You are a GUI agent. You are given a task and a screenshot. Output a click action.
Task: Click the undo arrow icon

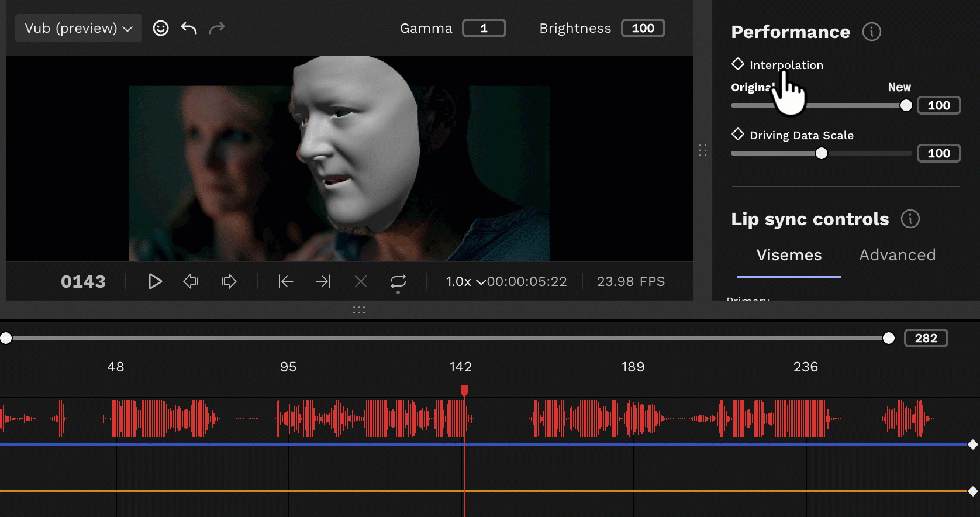(x=189, y=28)
